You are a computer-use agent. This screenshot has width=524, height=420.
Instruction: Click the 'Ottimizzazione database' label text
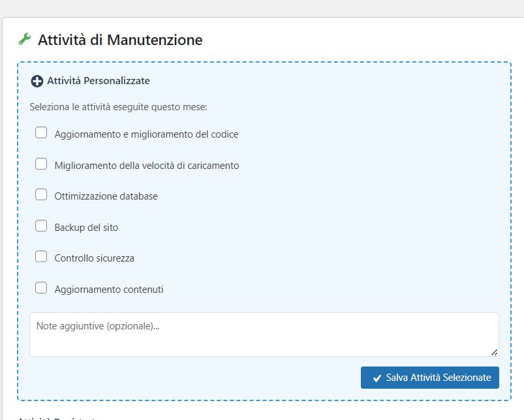point(106,196)
